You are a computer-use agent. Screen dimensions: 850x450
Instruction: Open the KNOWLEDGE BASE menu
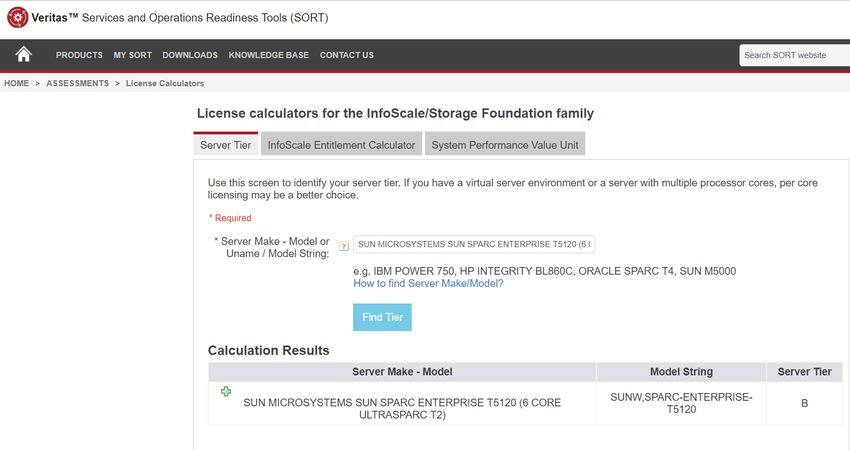point(269,55)
